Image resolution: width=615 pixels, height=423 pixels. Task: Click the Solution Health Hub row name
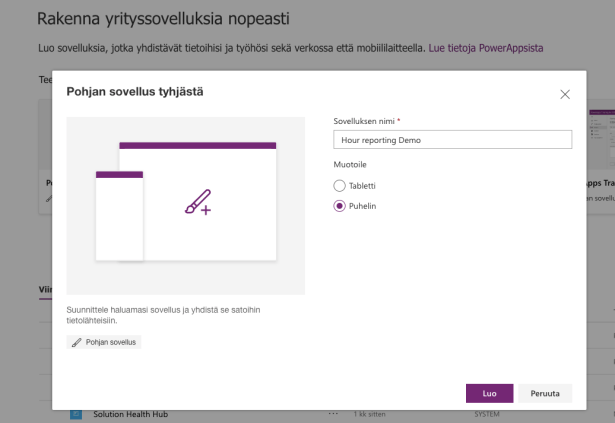click(x=131, y=414)
